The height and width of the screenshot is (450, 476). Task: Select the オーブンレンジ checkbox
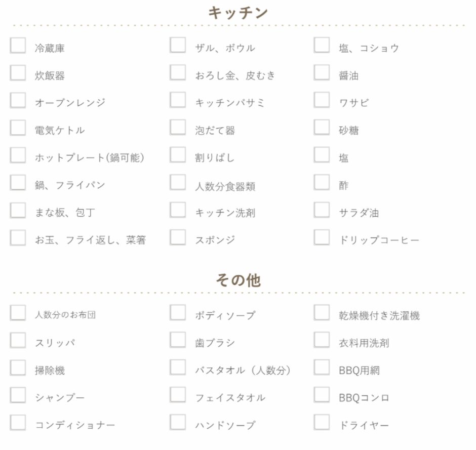(x=18, y=100)
